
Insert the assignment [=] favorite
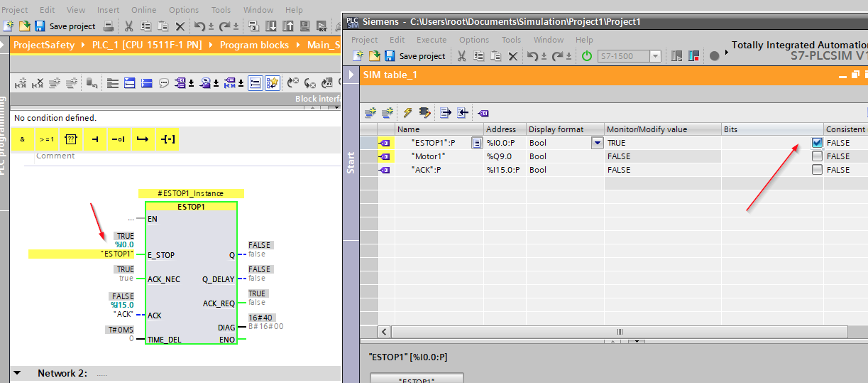point(167,139)
